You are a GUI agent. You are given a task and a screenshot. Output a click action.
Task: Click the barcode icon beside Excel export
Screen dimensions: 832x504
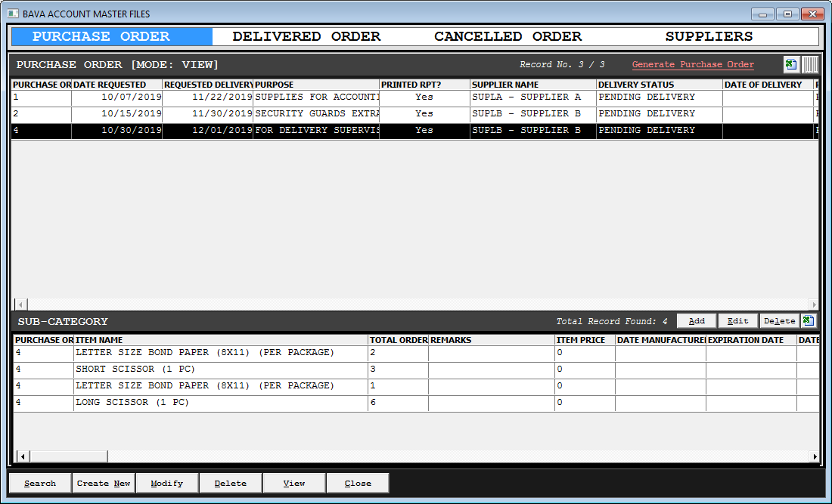pyautogui.click(x=810, y=65)
